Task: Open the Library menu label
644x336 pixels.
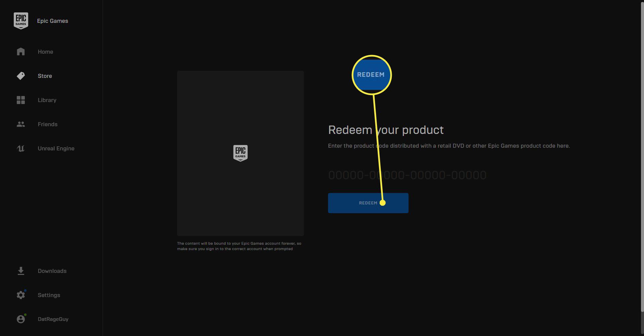Action: (47, 100)
